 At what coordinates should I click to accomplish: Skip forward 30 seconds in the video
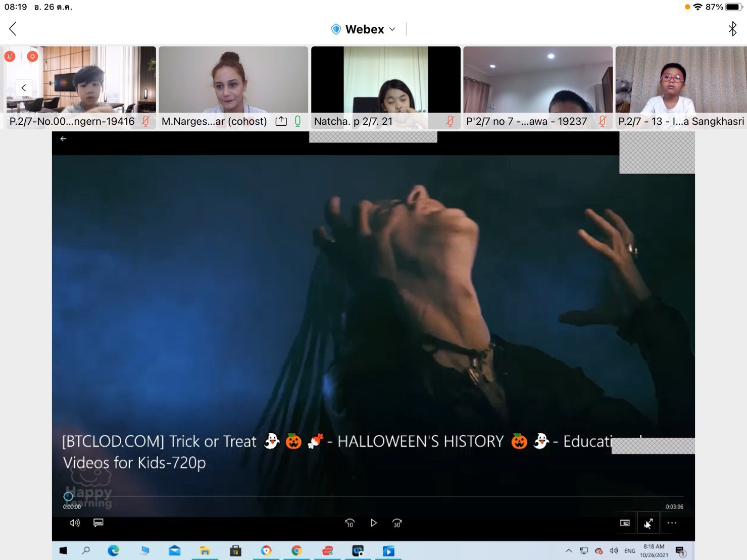[x=397, y=523]
